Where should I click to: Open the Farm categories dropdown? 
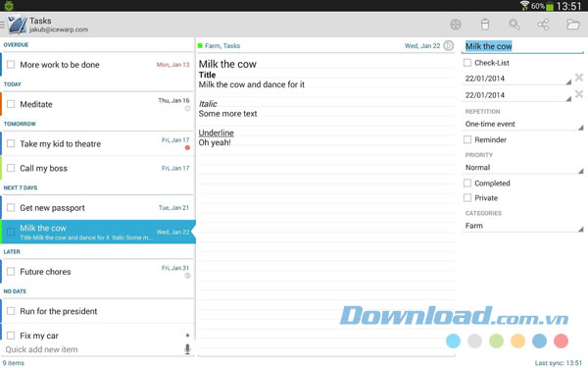pyautogui.click(x=523, y=226)
